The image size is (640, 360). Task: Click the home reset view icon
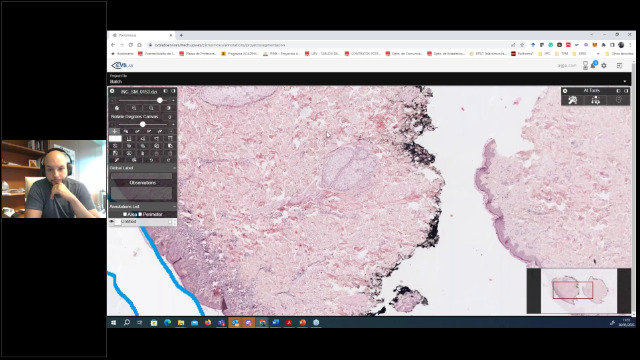[x=117, y=108]
